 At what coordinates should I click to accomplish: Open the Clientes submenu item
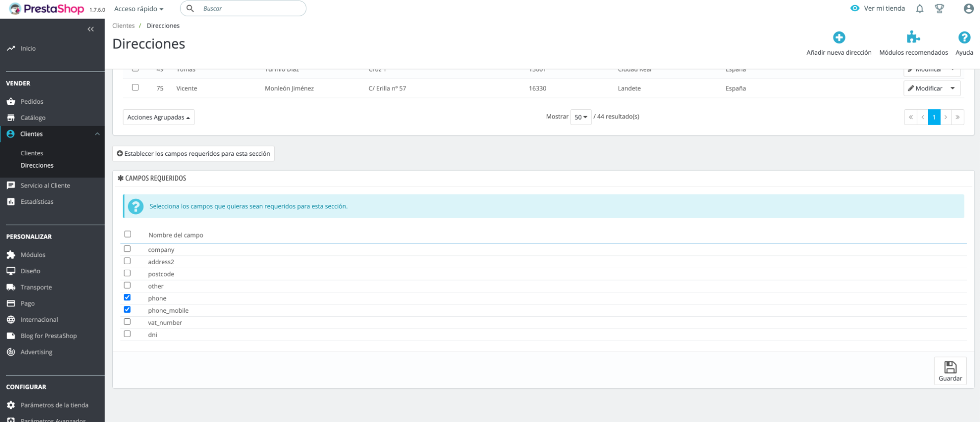click(x=32, y=153)
